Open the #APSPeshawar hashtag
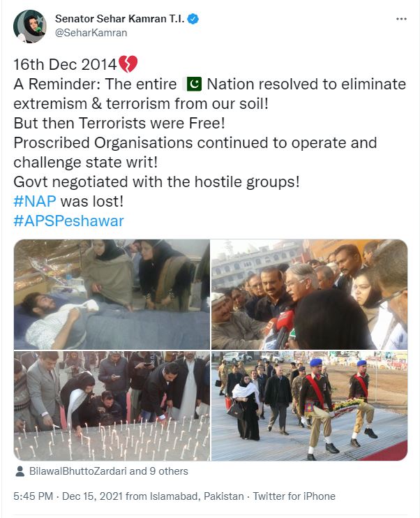This screenshot has width=420, height=518. tap(68, 221)
